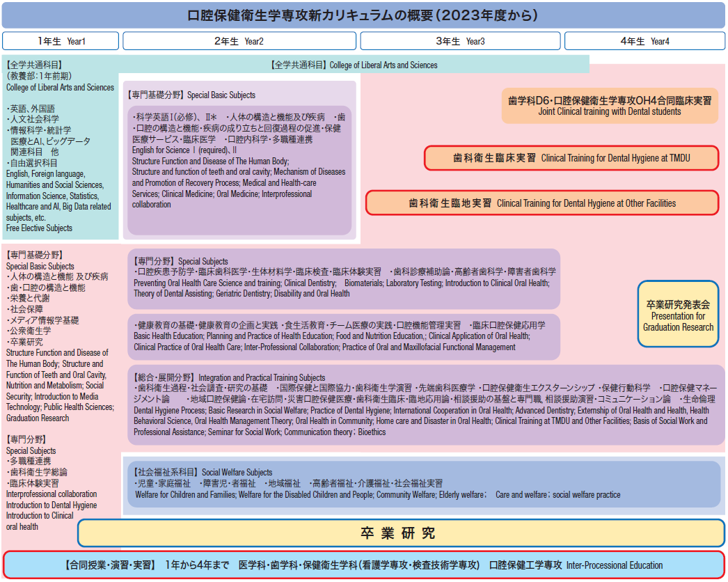Click the text Free Elective Subjects
Screen dimensions: 728x582
(39, 228)
